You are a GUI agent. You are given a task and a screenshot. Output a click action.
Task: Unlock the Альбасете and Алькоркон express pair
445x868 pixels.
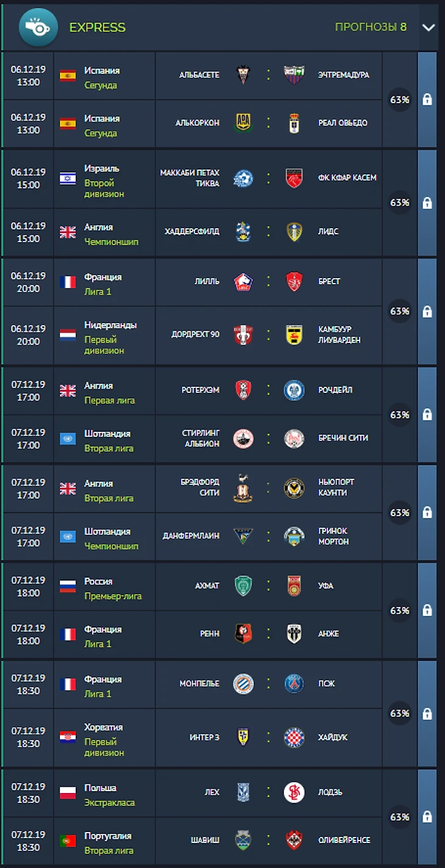pyautogui.click(x=427, y=99)
